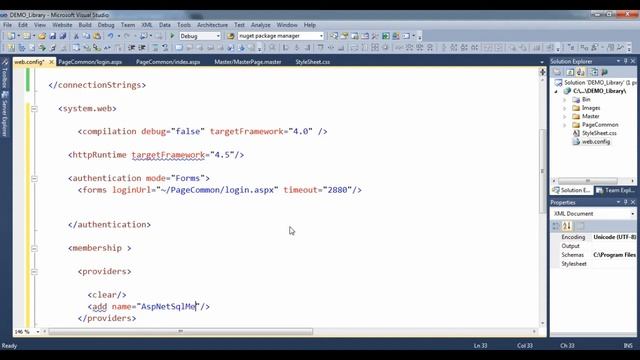The height and width of the screenshot is (360, 640).
Task: Click the Save All toolbar icon
Action: click(63, 36)
